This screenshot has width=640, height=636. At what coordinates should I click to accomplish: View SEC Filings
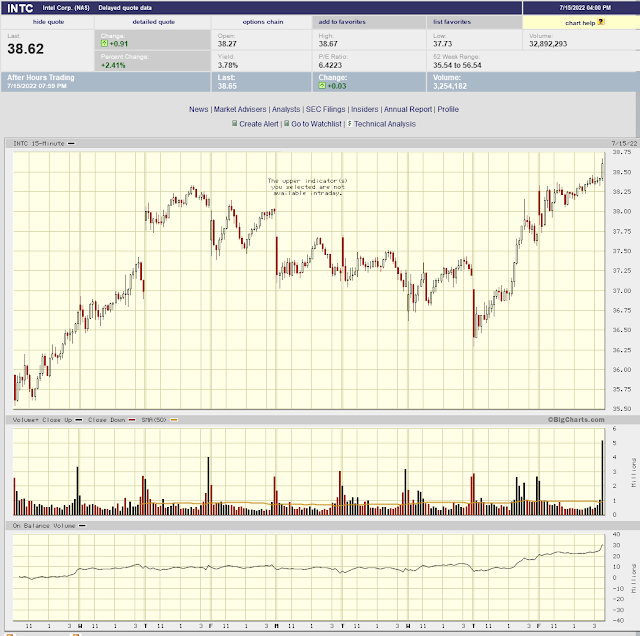(325, 109)
